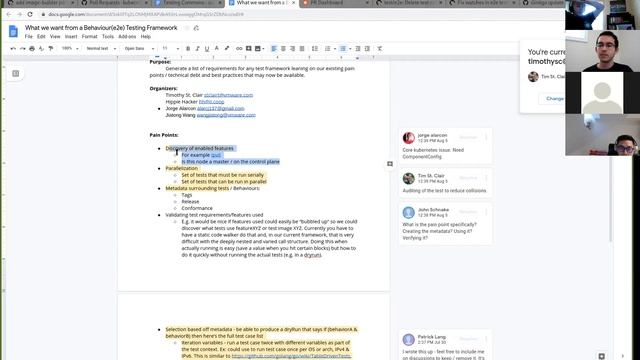
Task: Select the Paint format tool
Action: point(51,49)
